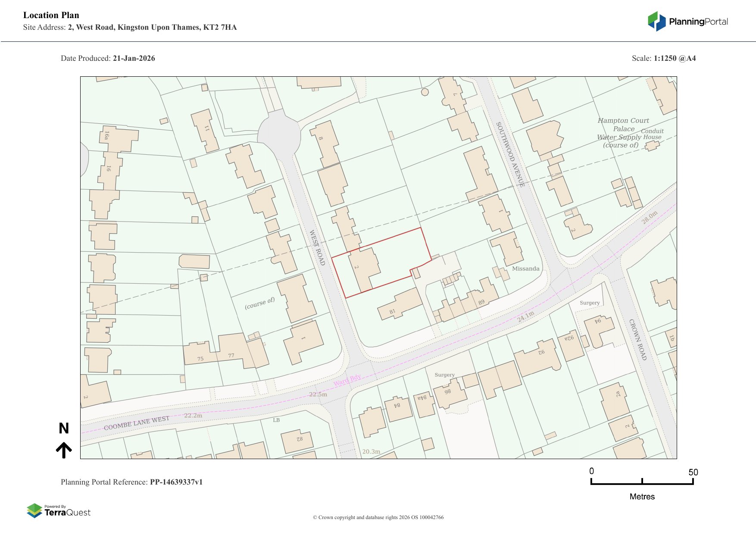Click building 16a on the left edge
This screenshot has height=535, width=756.
pos(118,138)
